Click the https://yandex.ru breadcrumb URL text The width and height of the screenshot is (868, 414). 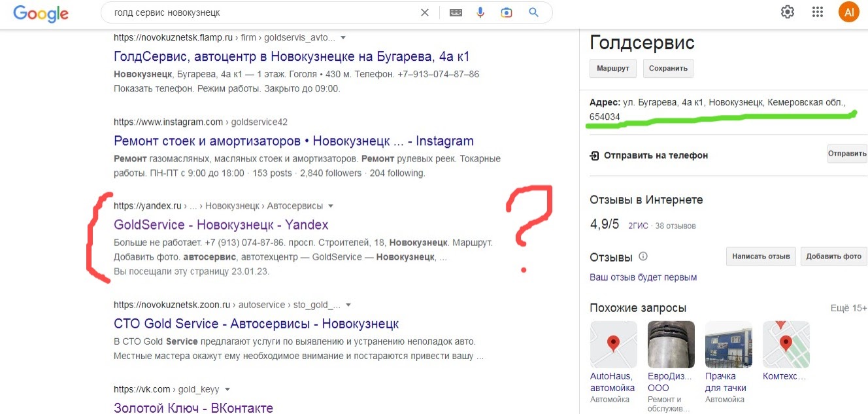coord(148,206)
